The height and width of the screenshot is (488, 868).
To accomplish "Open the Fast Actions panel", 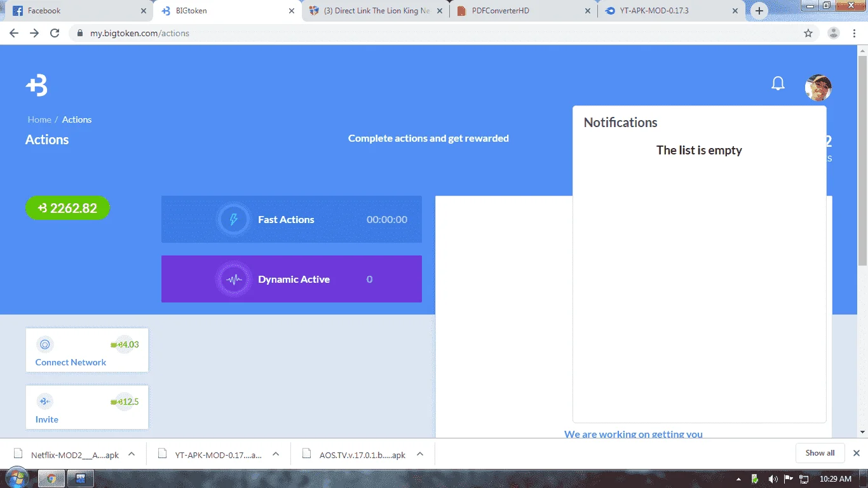I will click(292, 219).
